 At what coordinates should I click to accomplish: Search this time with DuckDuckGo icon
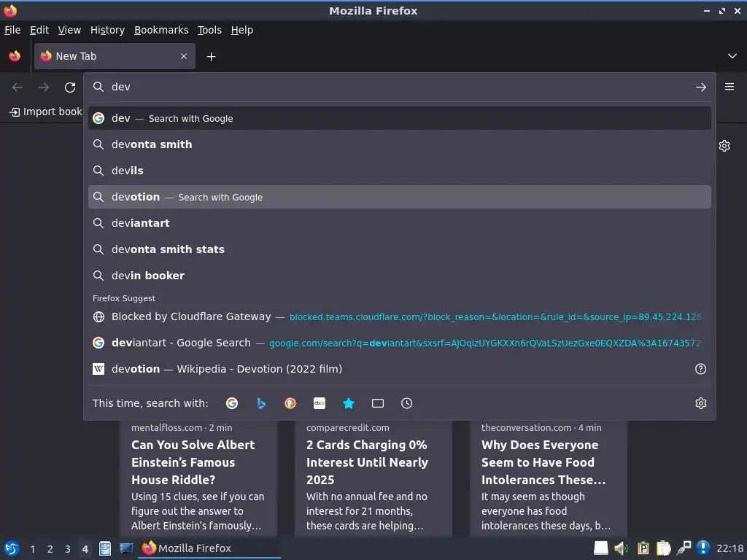[x=290, y=403]
